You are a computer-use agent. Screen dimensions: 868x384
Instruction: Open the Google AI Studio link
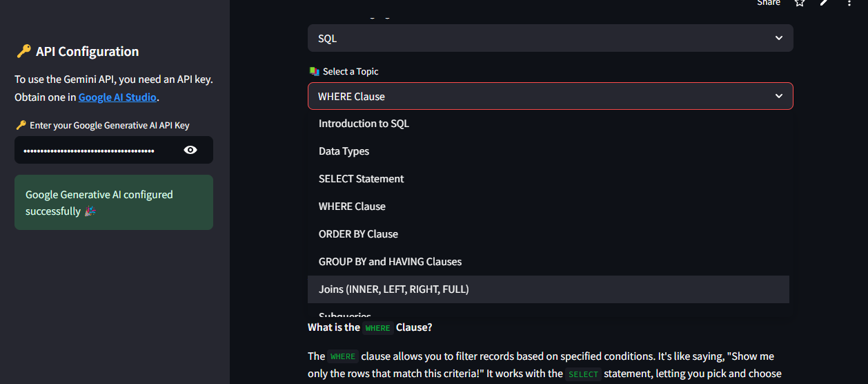point(117,97)
